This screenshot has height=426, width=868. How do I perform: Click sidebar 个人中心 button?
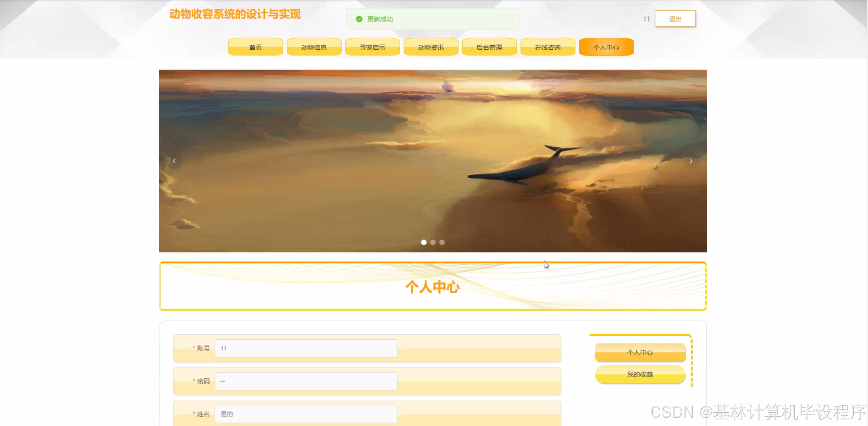640,352
